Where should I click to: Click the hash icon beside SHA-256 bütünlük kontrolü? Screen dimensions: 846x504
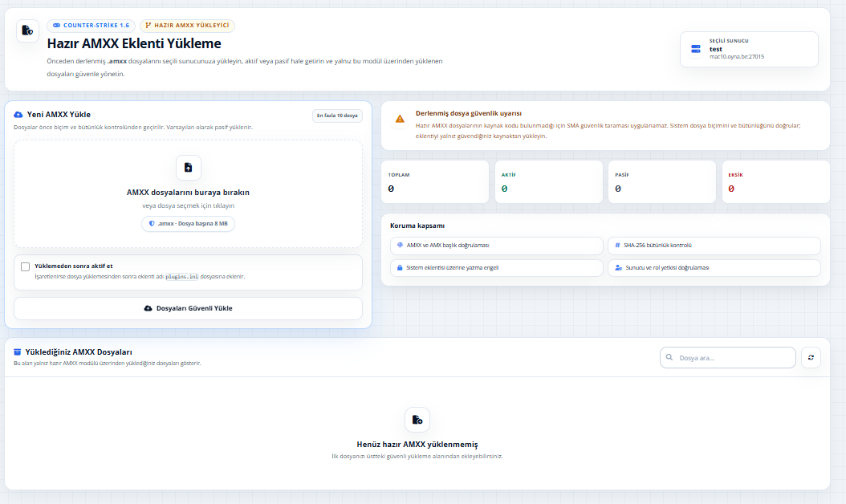(x=618, y=245)
